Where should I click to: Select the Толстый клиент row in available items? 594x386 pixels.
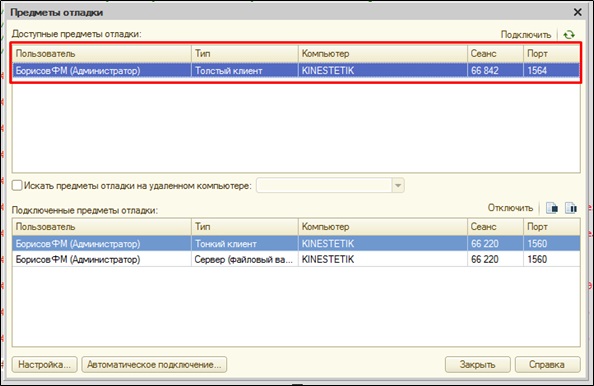296,70
